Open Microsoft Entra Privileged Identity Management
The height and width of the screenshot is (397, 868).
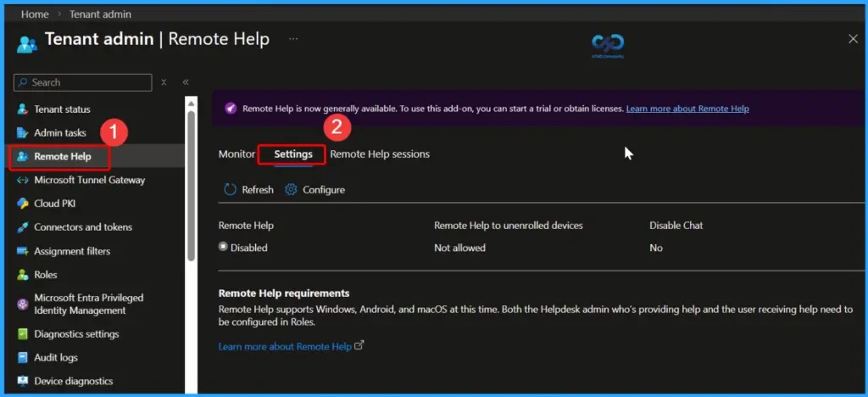tap(88, 304)
